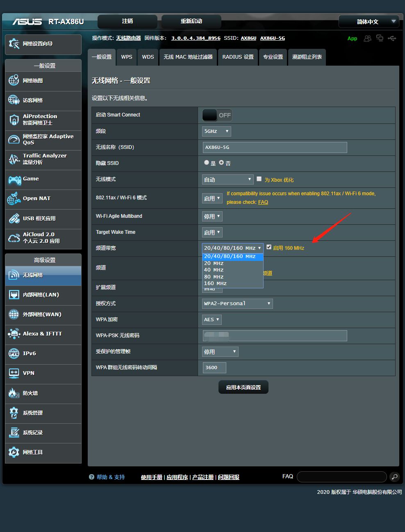Click the SSID name field AX86U-5G
Image resolution: width=405 pixels, height=532 pixels.
click(x=275, y=147)
